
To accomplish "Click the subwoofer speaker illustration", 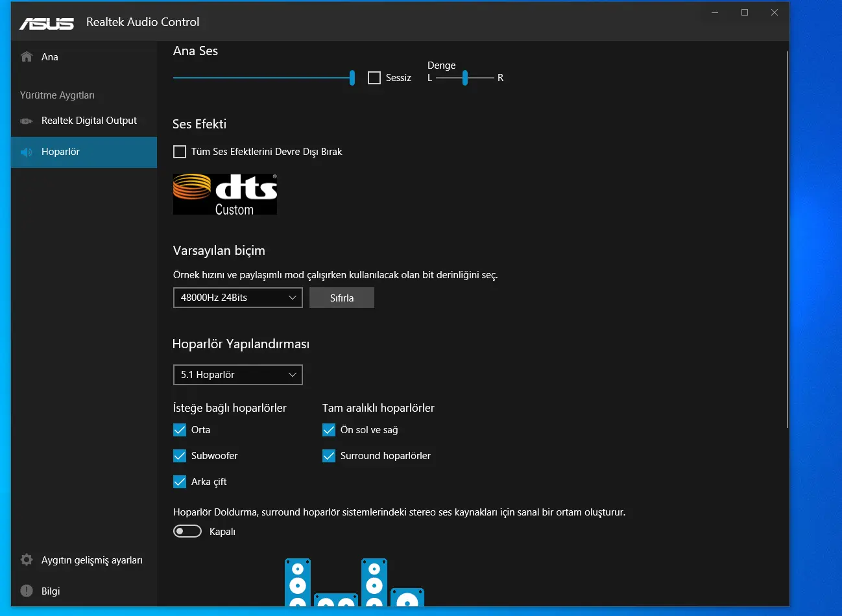I will (407, 597).
